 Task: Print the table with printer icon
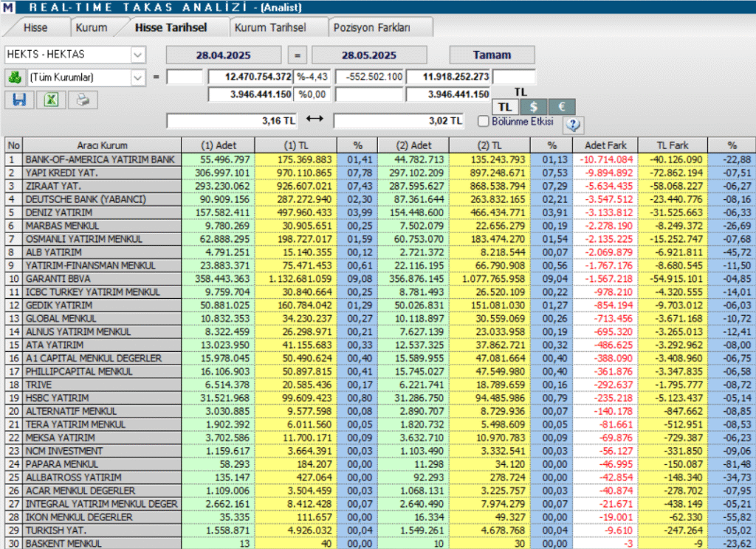click(x=83, y=100)
